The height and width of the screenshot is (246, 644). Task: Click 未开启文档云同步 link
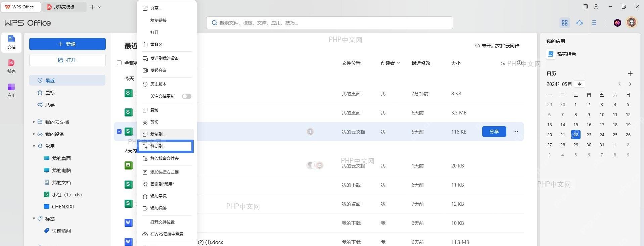pyautogui.click(x=497, y=46)
